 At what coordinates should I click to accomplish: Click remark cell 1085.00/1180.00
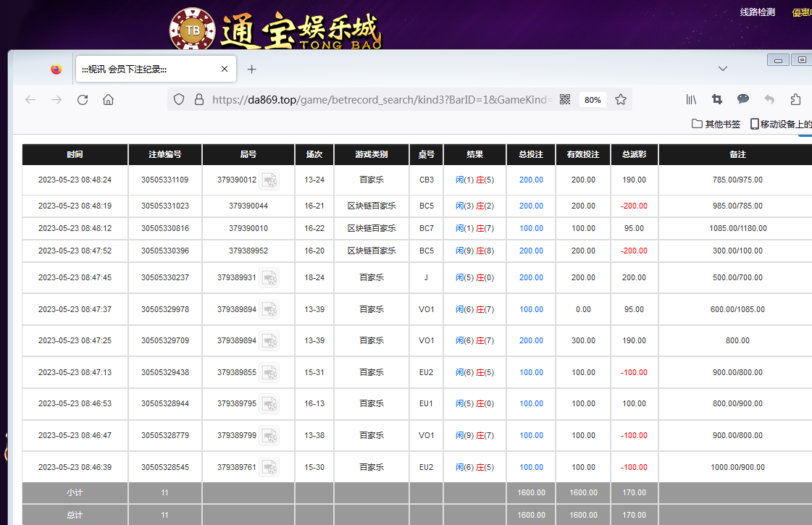pyautogui.click(x=738, y=228)
